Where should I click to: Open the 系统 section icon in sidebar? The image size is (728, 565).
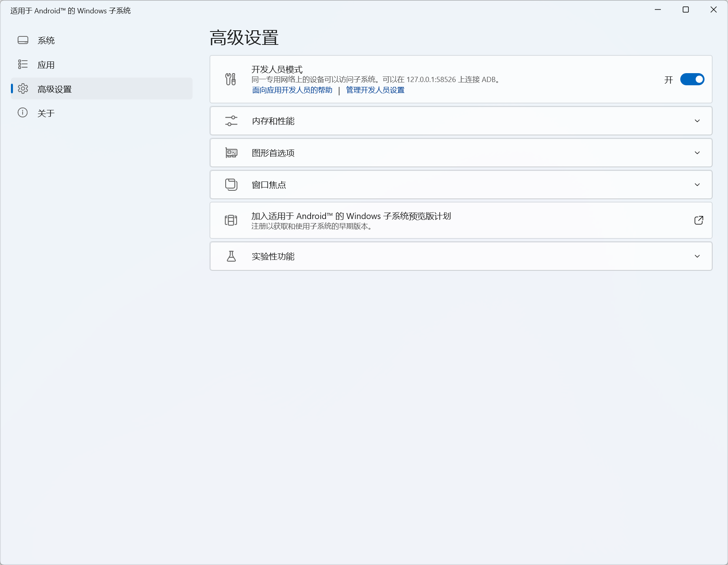point(23,40)
